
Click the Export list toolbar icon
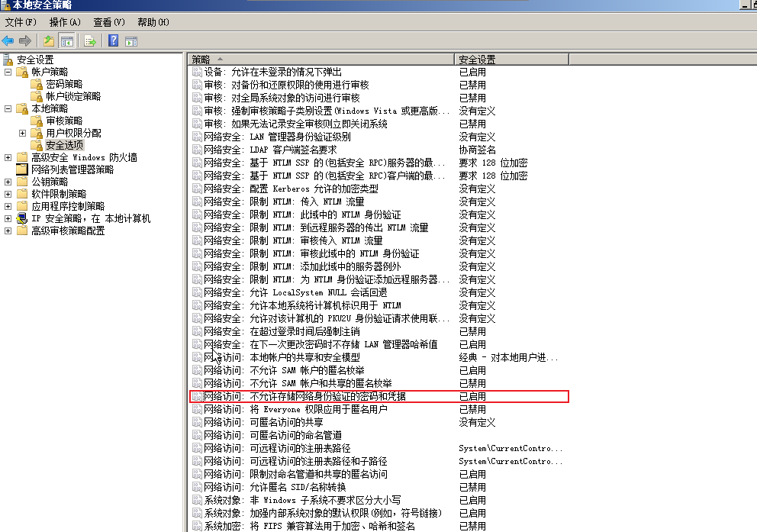click(x=90, y=41)
